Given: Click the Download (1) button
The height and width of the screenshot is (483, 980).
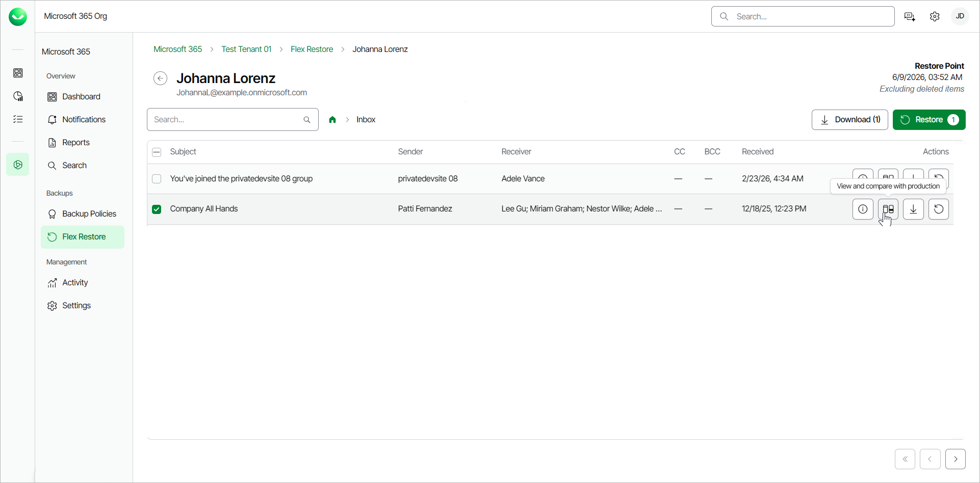Looking at the screenshot, I should tap(850, 120).
